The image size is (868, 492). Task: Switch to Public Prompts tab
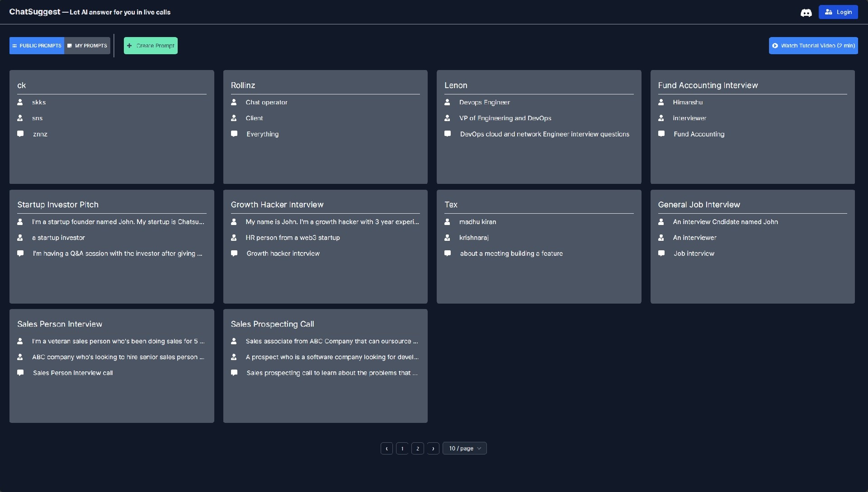(37, 46)
